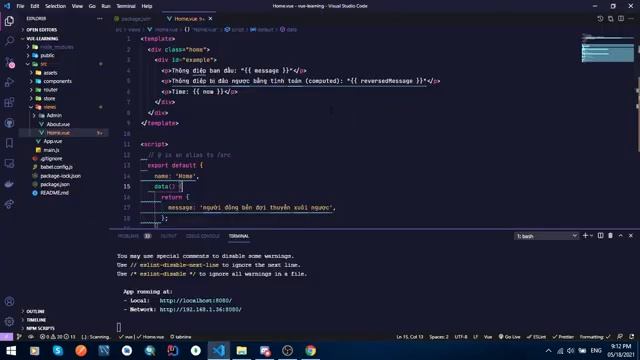Toggle ESLint status in status bar
The image size is (640, 360).
(536, 337)
